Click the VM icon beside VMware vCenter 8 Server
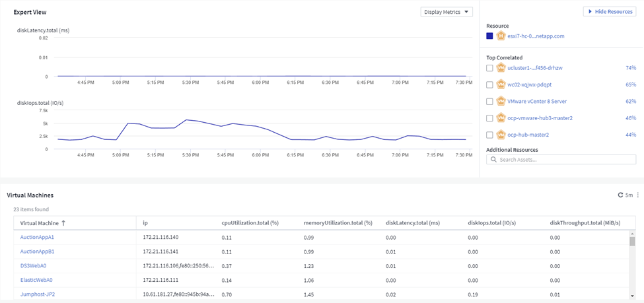The image size is (644, 303). pos(501,101)
